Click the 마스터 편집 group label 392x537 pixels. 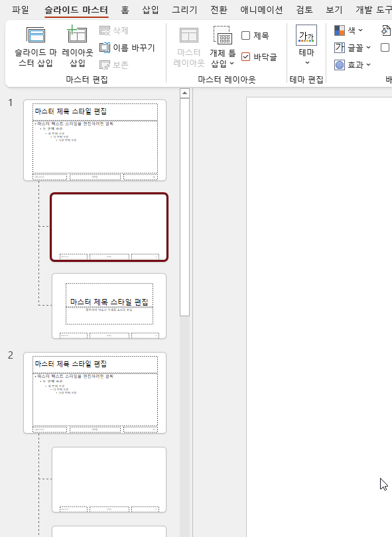point(87,80)
